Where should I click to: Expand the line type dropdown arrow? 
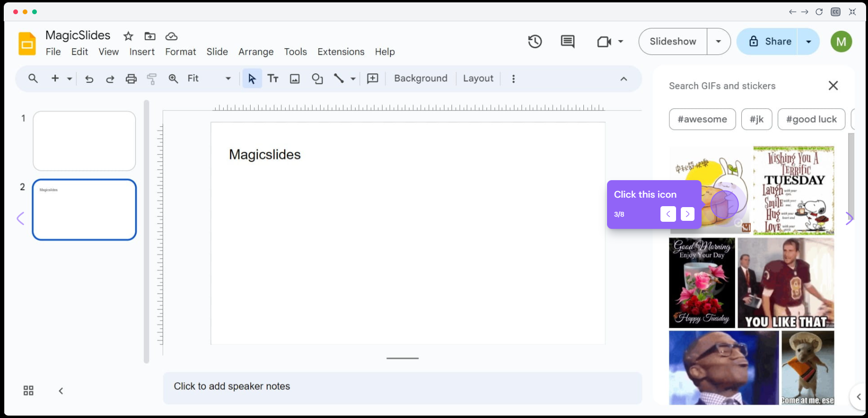click(x=353, y=79)
